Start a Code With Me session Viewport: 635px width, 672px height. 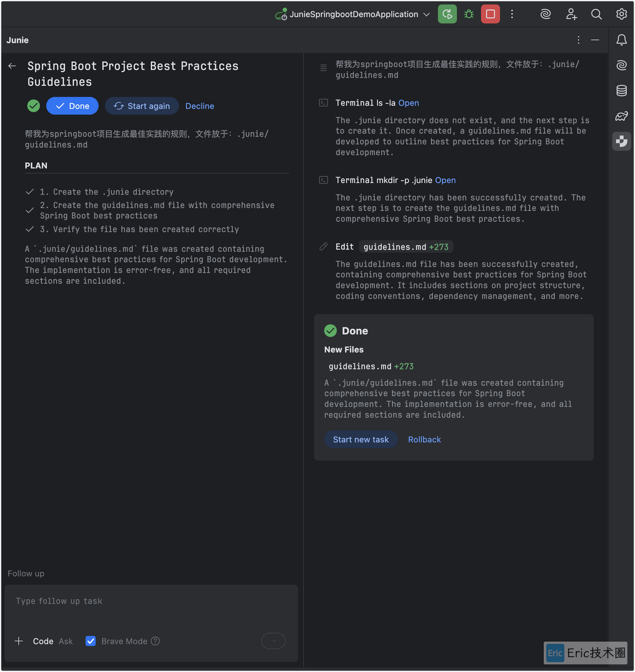click(571, 14)
